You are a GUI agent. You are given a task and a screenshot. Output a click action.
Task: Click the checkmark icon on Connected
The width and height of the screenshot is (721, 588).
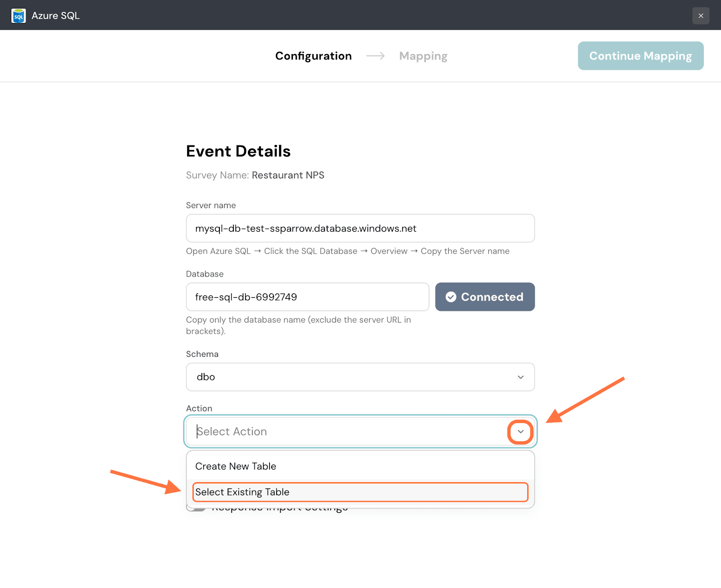pyautogui.click(x=451, y=297)
